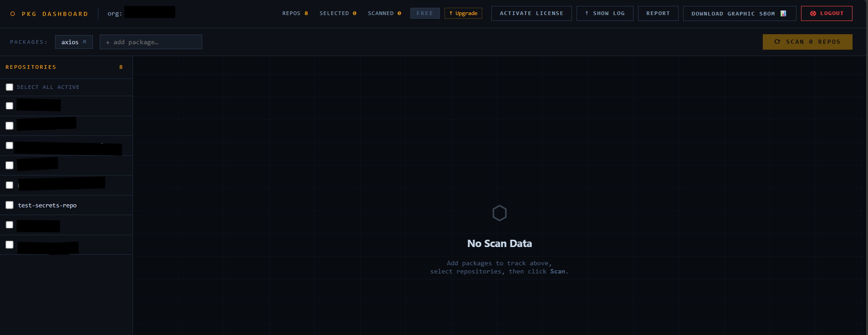
Task: Click the Select All Active label
Action: 48,87
